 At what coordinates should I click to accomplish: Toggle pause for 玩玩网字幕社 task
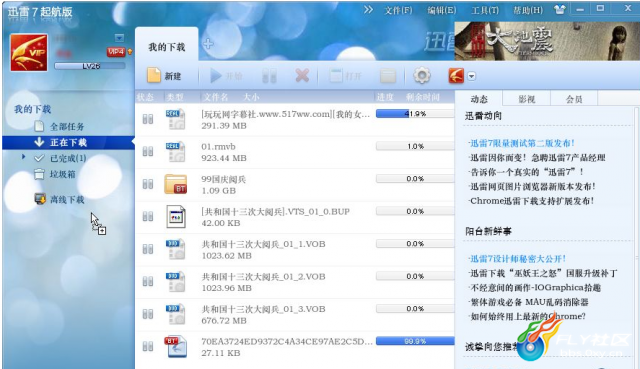click(148, 119)
